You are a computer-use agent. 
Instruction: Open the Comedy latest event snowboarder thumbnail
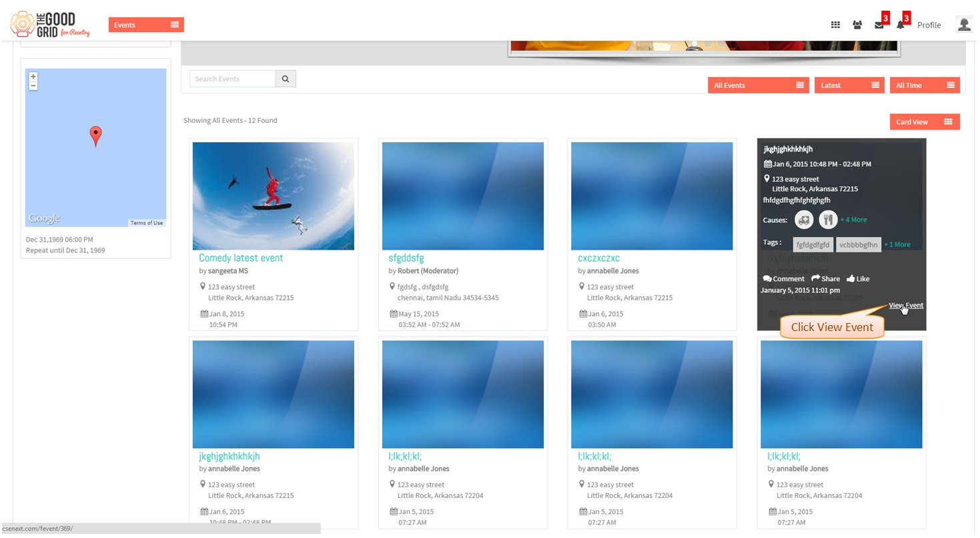click(274, 196)
